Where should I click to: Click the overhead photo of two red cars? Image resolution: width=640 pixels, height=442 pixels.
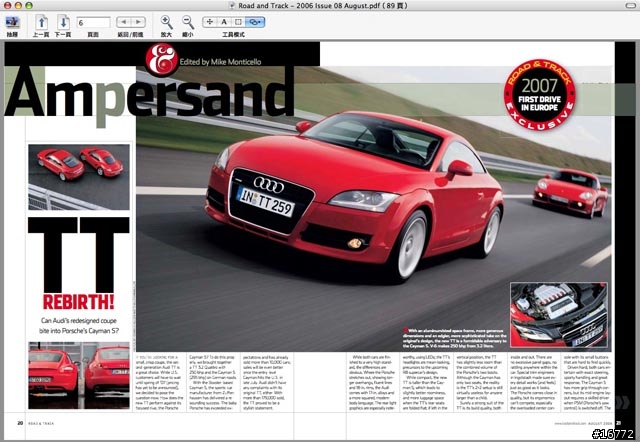(x=79, y=177)
